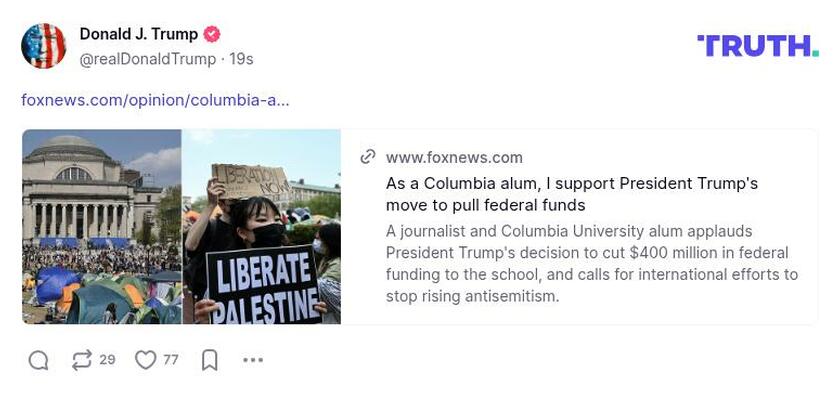Viewport: 840px width, 406px height.
Task: Open the "As a Columbia alum" article headline
Action: 572,194
